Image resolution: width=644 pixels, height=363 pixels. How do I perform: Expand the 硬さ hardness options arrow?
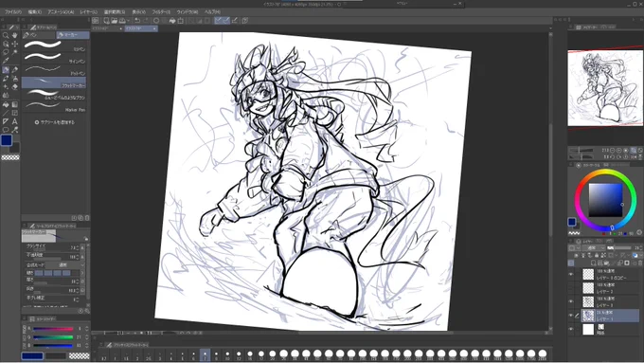click(82, 273)
